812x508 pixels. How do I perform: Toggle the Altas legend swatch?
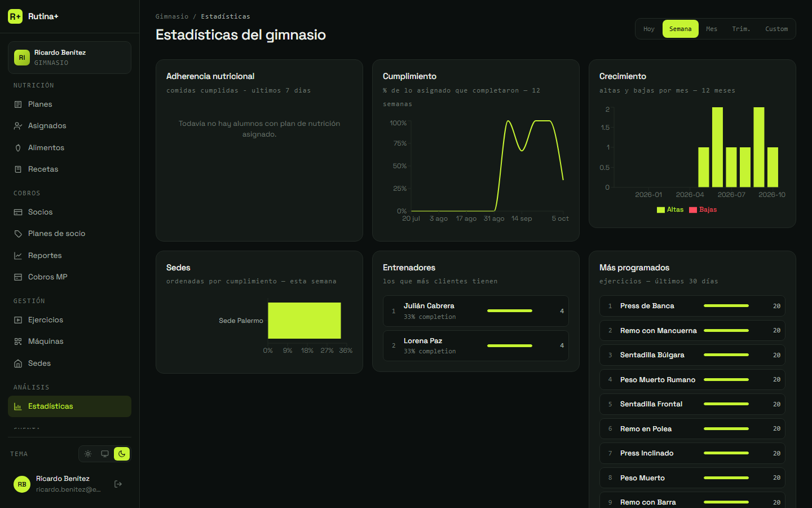661,210
